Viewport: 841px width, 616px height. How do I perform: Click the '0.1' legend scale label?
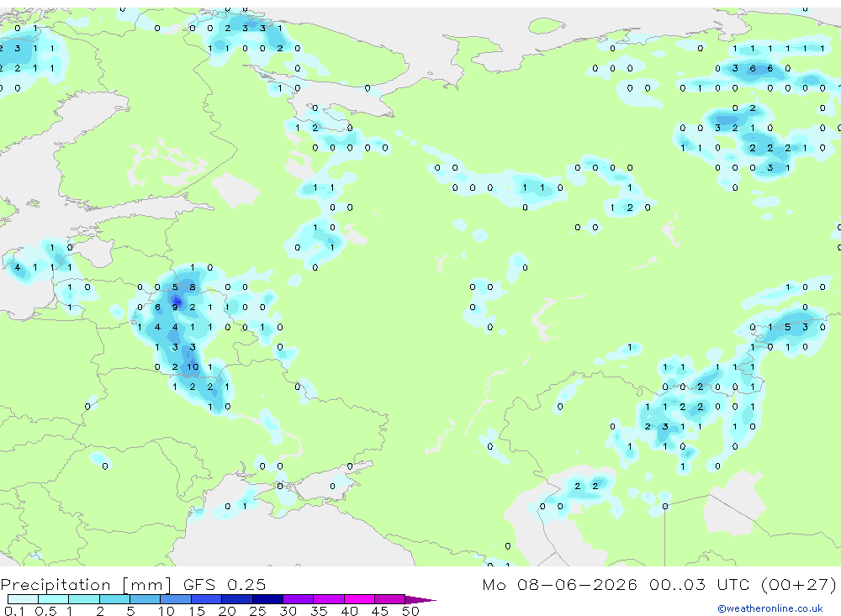pyautogui.click(x=14, y=611)
